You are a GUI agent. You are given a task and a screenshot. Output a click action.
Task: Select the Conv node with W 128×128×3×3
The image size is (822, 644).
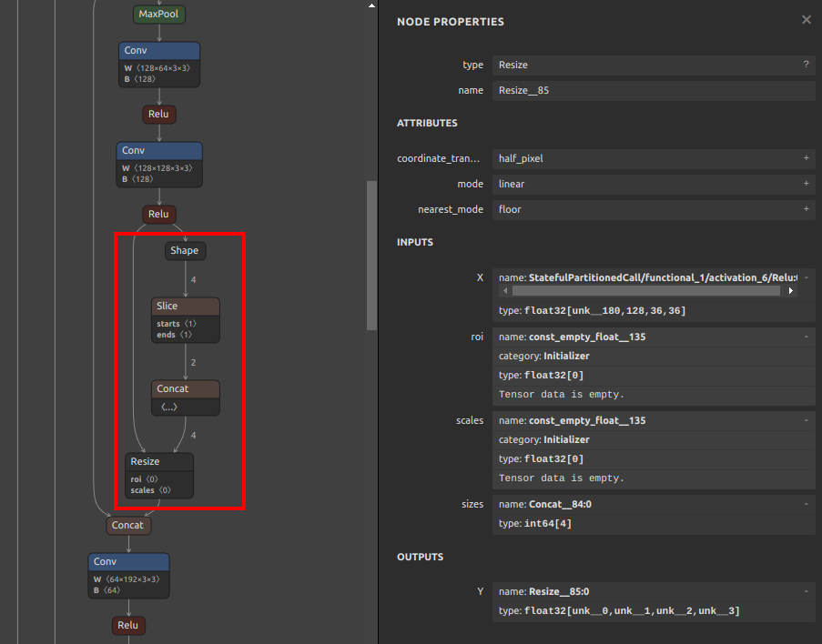pos(159,165)
